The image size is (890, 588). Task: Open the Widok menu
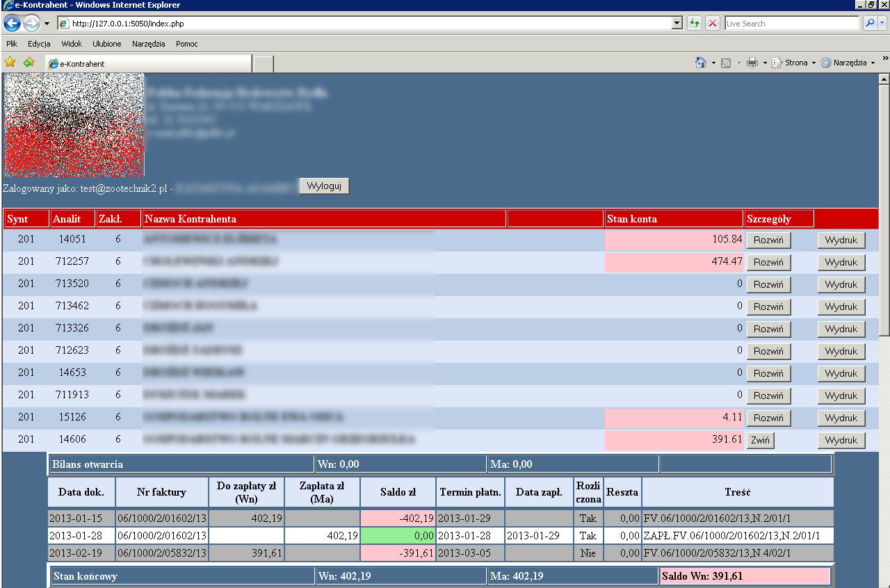72,44
